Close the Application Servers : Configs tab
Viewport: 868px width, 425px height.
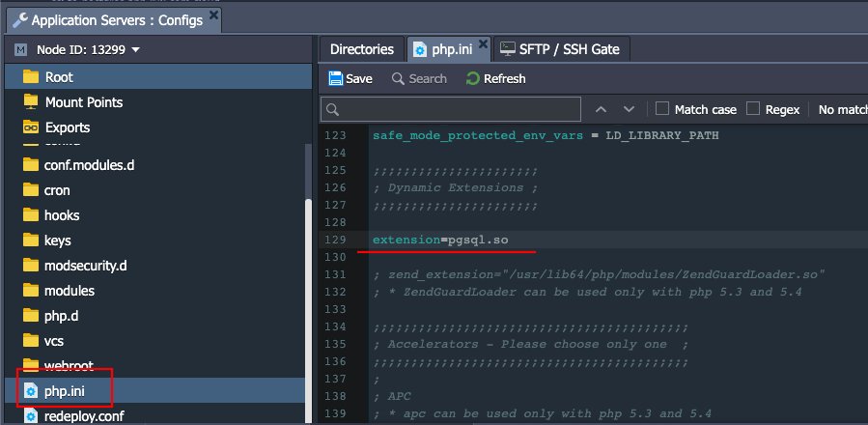tap(213, 14)
